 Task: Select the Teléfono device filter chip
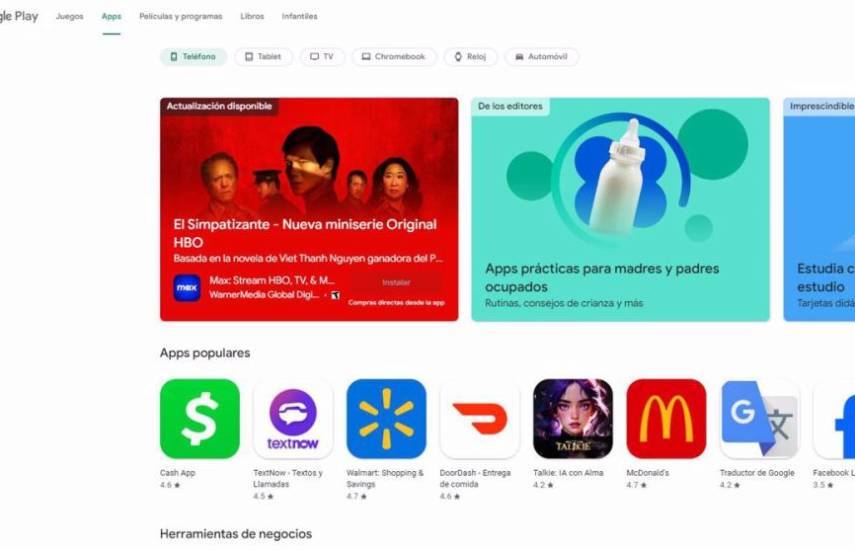tap(193, 57)
